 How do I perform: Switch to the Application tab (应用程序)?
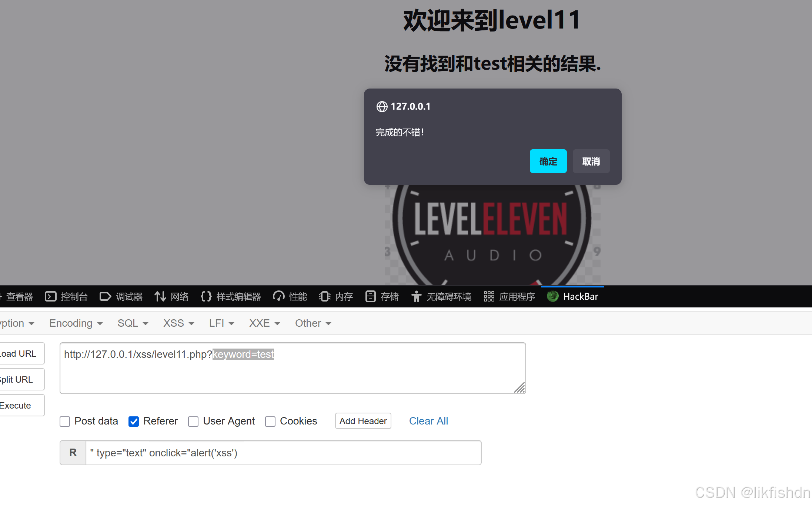[510, 297]
